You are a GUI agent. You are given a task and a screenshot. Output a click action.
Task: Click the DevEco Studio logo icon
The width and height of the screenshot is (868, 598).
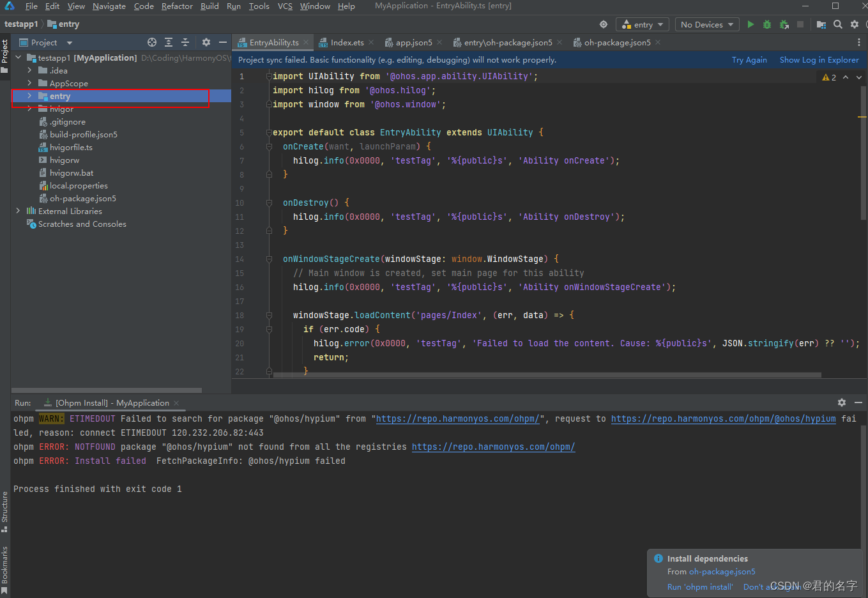10,6
